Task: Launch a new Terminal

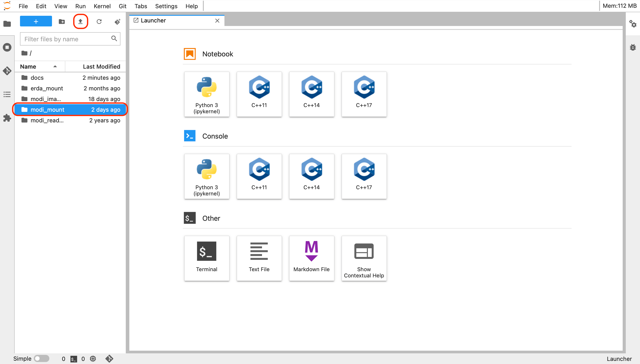Action: (207, 258)
